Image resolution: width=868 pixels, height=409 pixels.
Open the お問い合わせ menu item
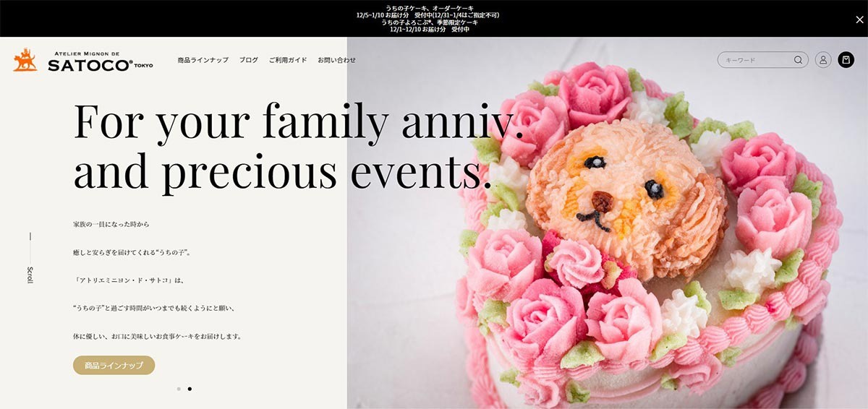pyautogui.click(x=337, y=60)
